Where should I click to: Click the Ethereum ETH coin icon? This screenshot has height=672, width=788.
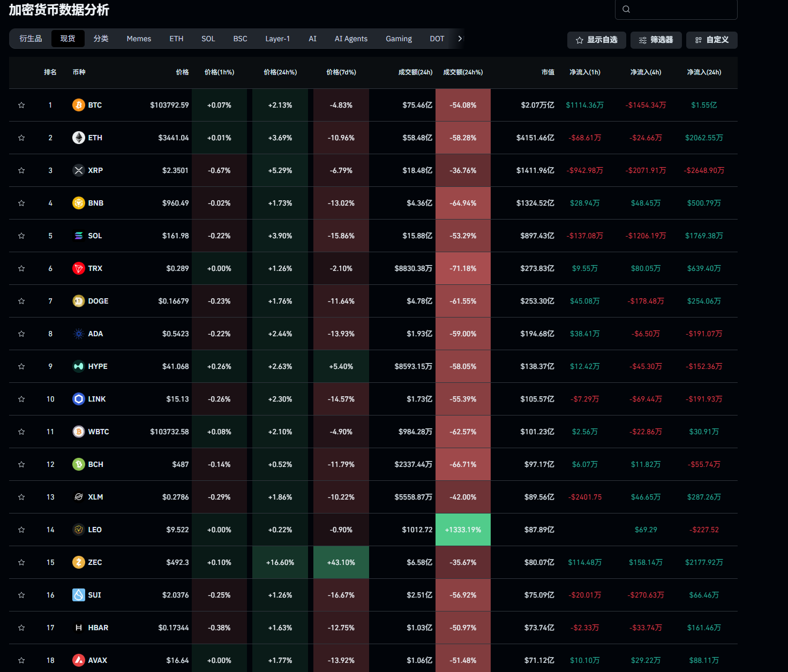[79, 138]
